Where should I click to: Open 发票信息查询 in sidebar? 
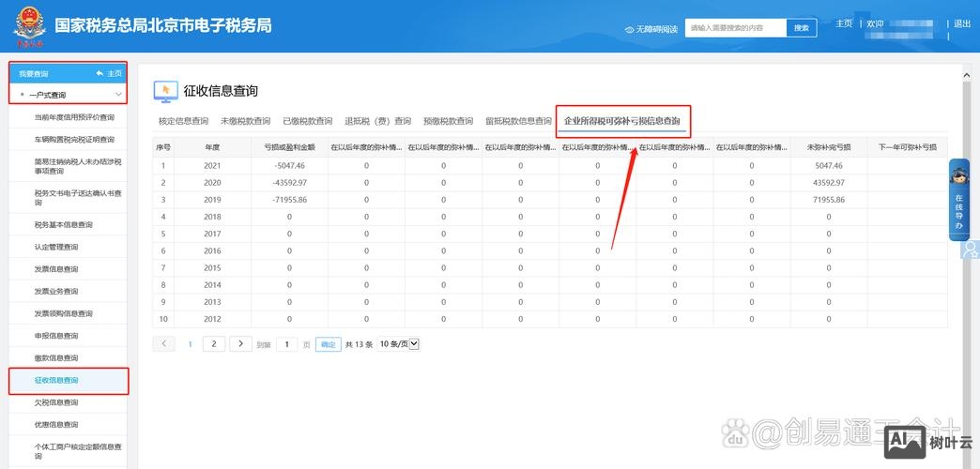pyautogui.click(x=56, y=269)
